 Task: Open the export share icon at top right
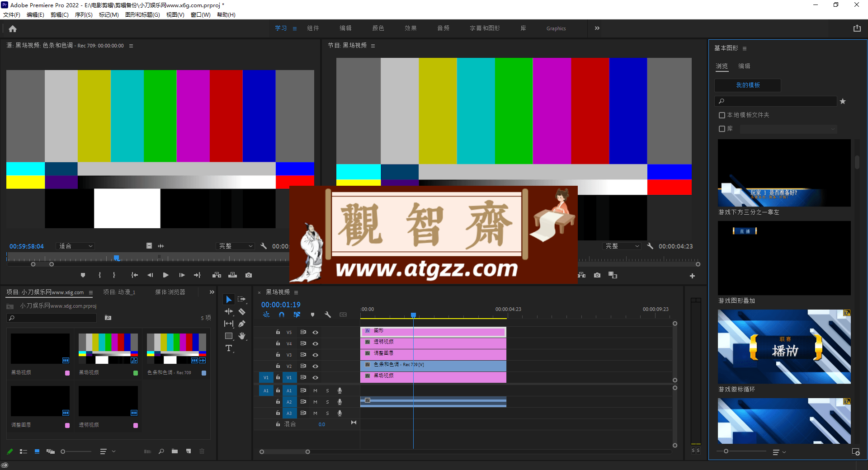coord(857,28)
